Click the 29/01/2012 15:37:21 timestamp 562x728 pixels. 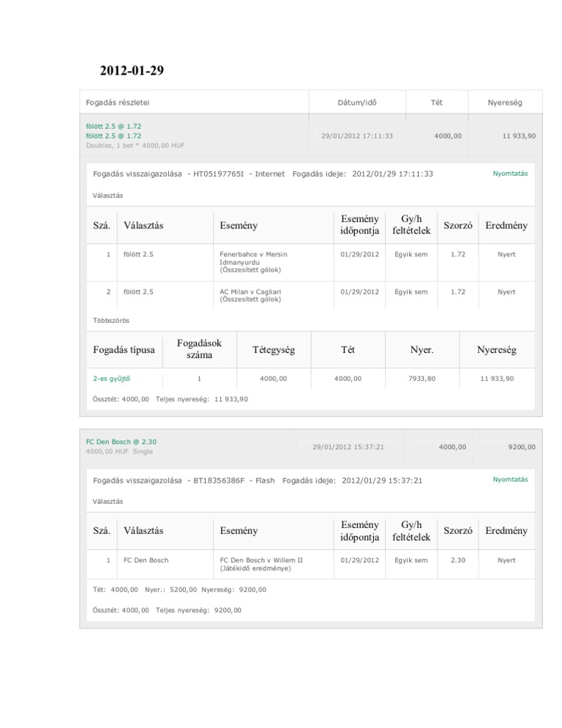[x=348, y=446]
